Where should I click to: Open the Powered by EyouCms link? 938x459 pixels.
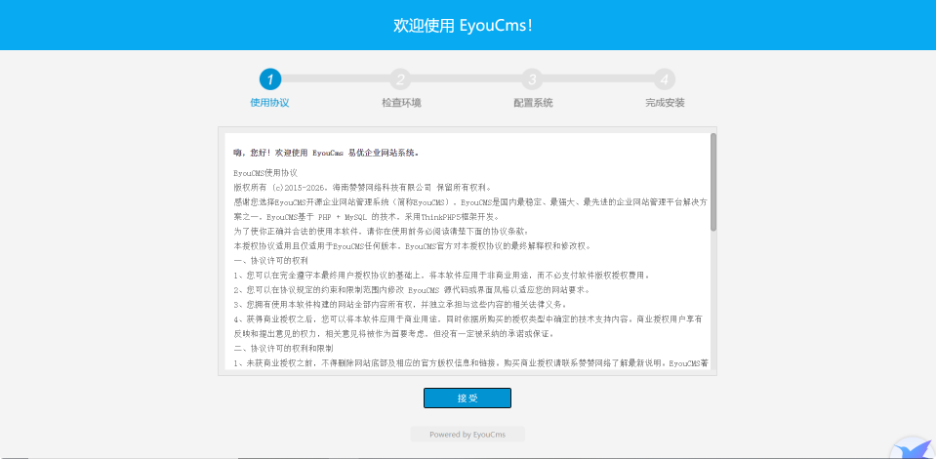pos(467,434)
